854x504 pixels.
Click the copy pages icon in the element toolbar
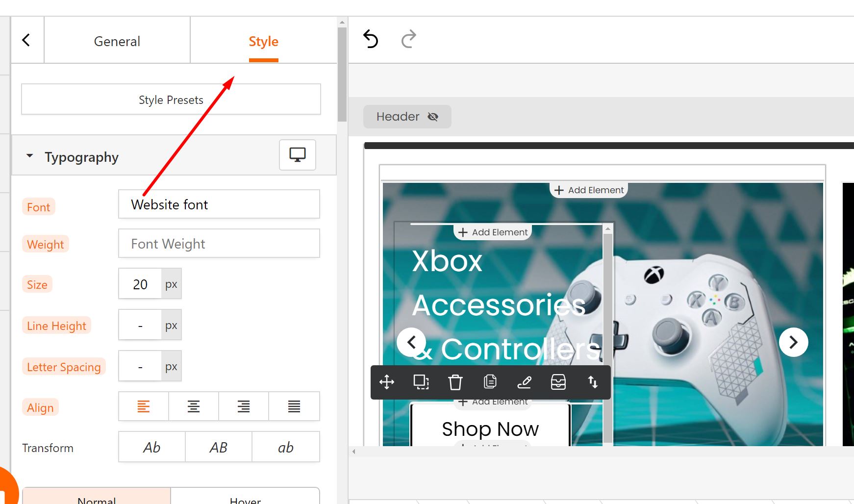click(x=490, y=382)
